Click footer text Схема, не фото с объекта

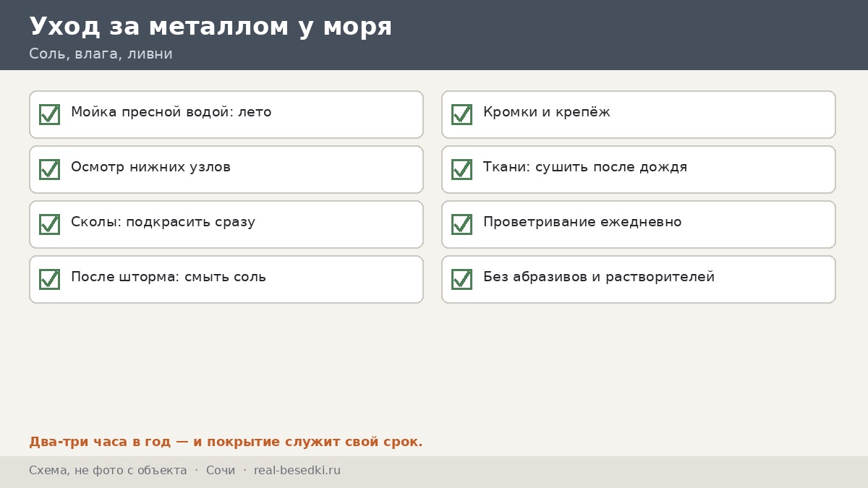pyautogui.click(x=108, y=471)
